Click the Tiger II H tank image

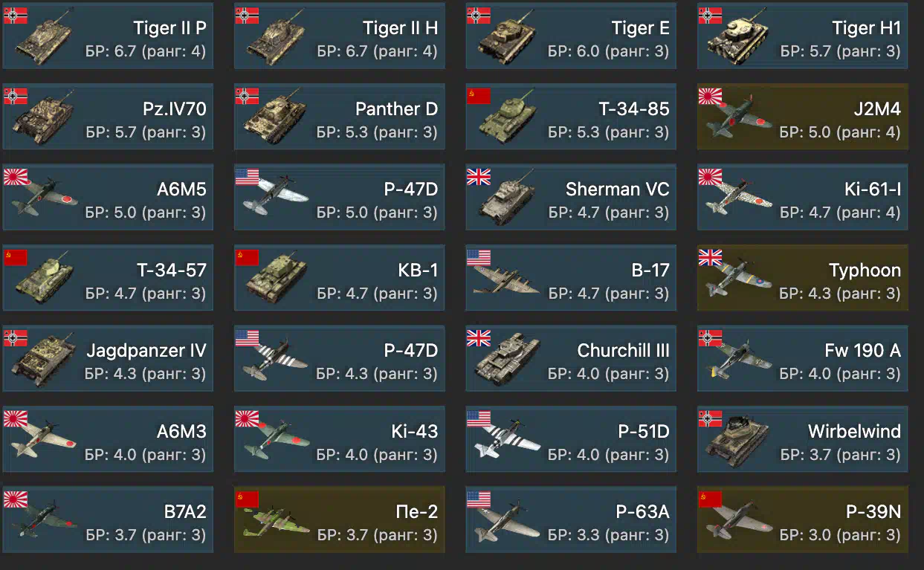[x=277, y=39]
